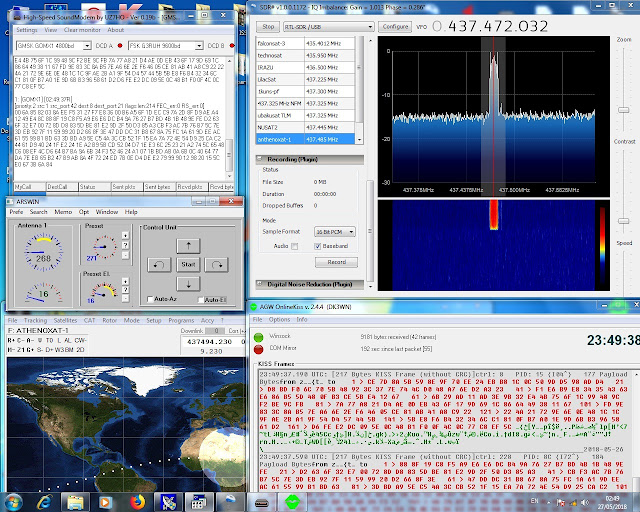Open the GMSK GOMX1 4800bd modem dropdown
Screen dimensions: 640x512
(87, 46)
